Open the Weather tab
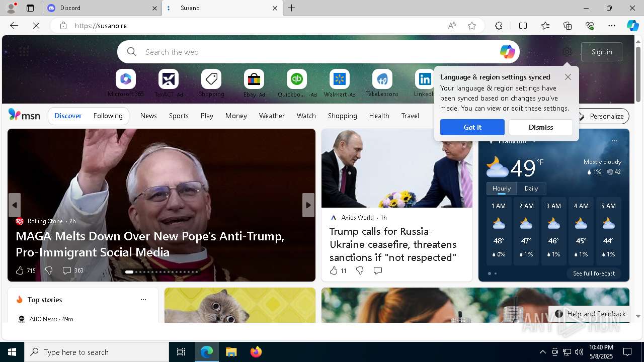 (x=272, y=116)
